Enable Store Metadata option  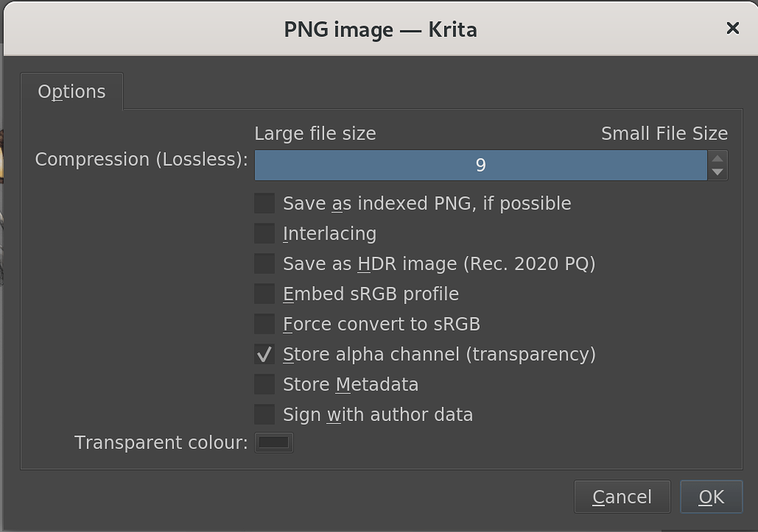pos(264,384)
